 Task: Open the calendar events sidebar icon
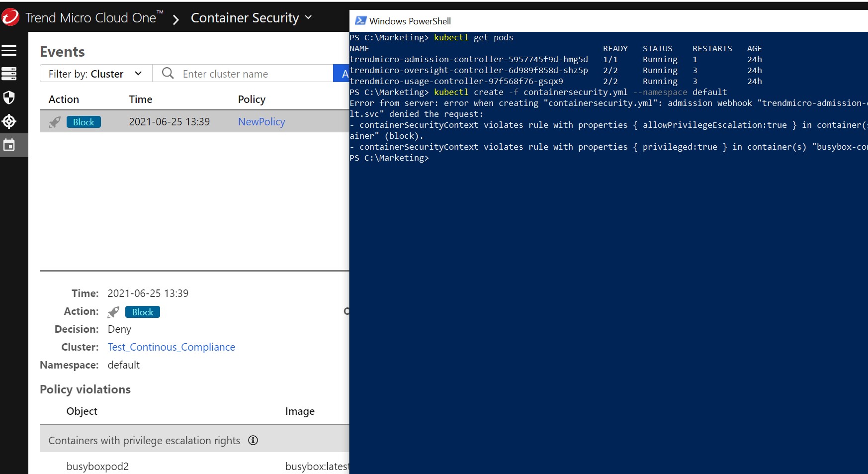(x=9, y=145)
